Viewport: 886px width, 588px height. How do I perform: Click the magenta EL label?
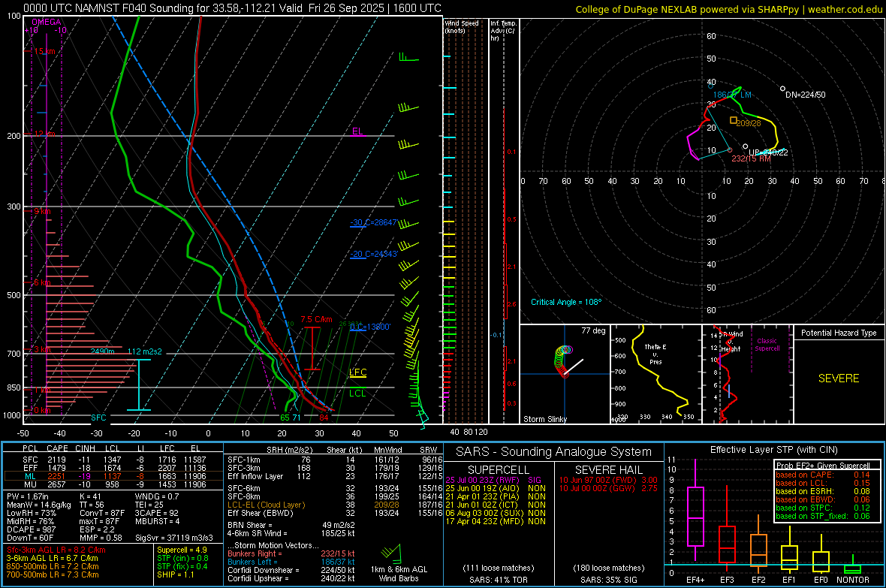(x=357, y=131)
